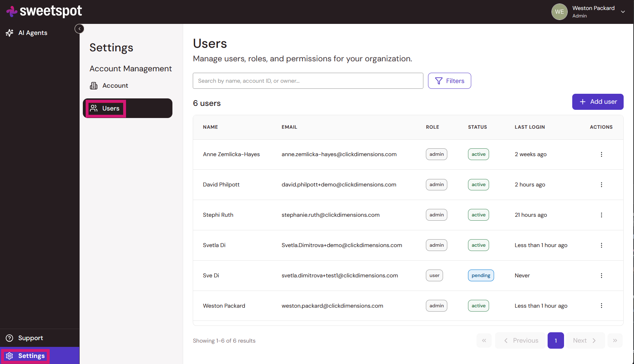Open the Filters panel
Image resolution: width=634 pixels, height=364 pixels.
pyautogui.click(x=449, y=81)
